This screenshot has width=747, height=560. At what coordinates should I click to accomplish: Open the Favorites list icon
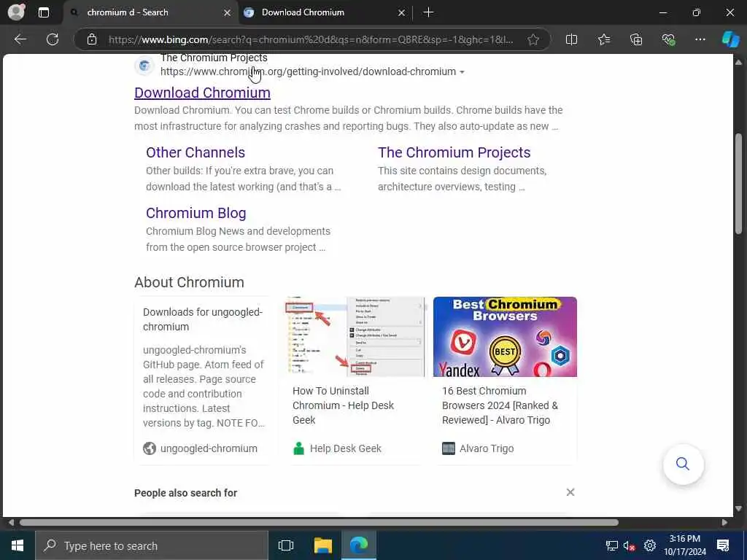click(603, 39)
